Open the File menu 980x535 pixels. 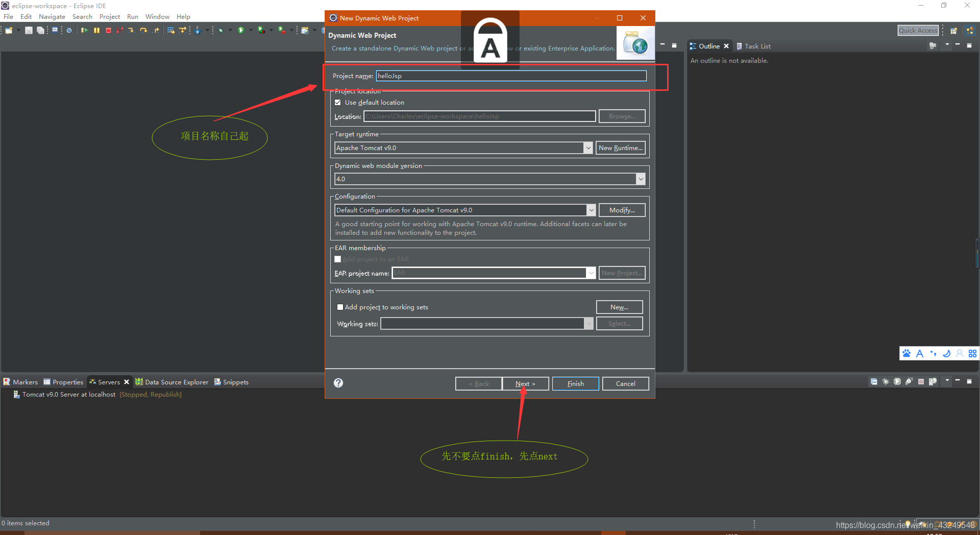click(8, 17)
